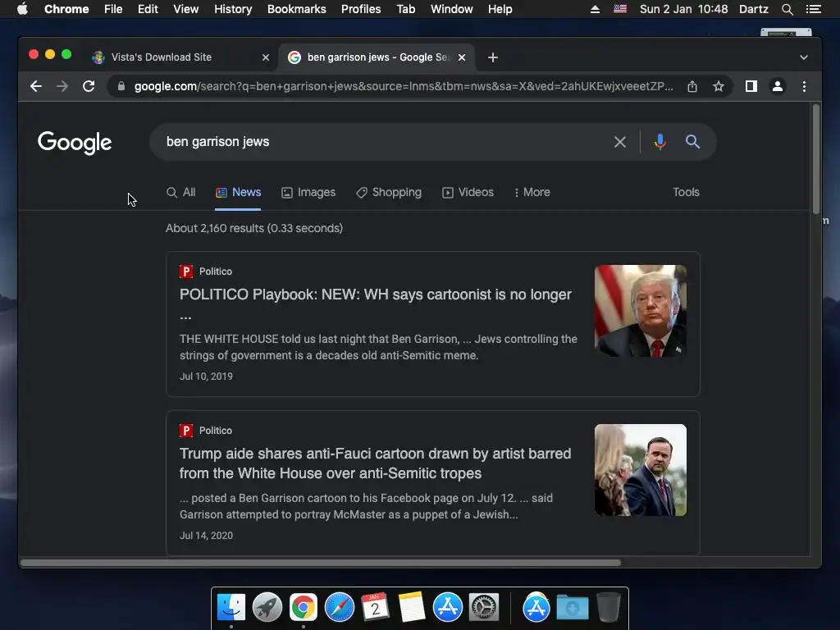The image size is (840, 630).
Task: Click the Politico source label above Trump aide headline
Action: coord(216,431)
